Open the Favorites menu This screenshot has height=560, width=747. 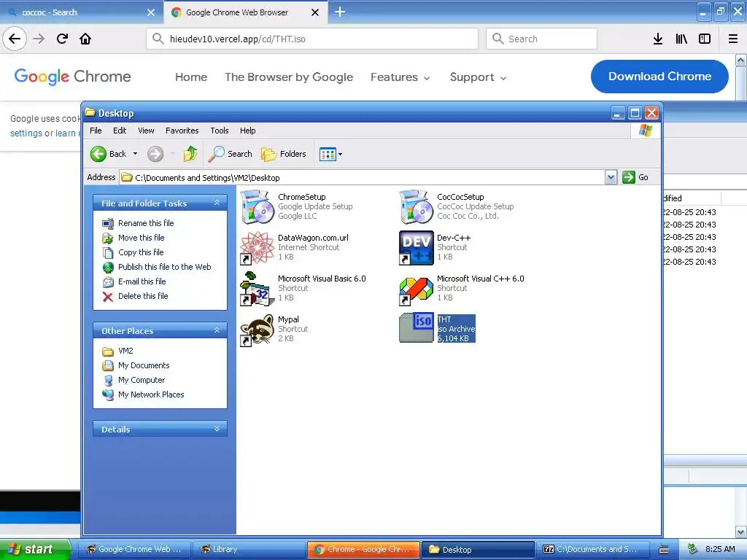(x=182, y=131)
